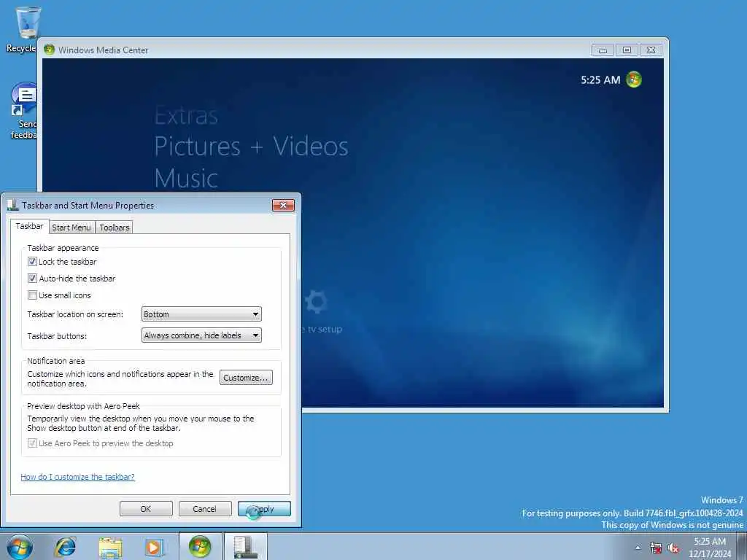
Task: Toggle Use Aero Peek to preview desktop
Action: coord(32,443)
